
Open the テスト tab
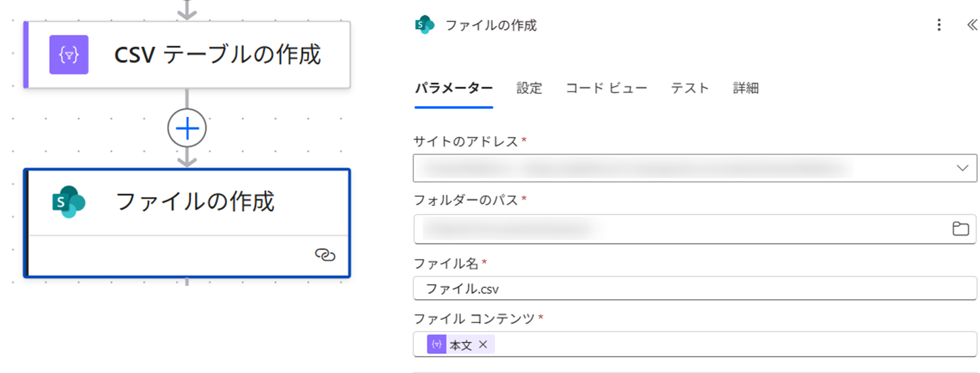coord(690,88)
